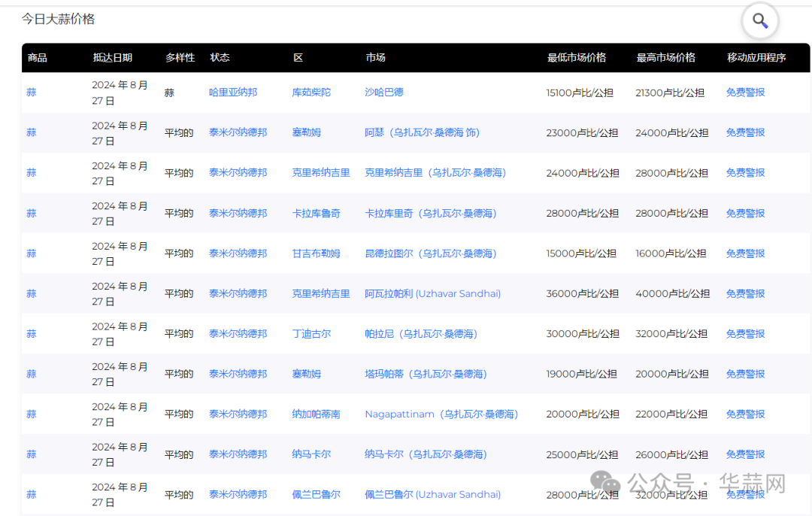Click 免费警报 in the 沙哈巴德 row

745,93
